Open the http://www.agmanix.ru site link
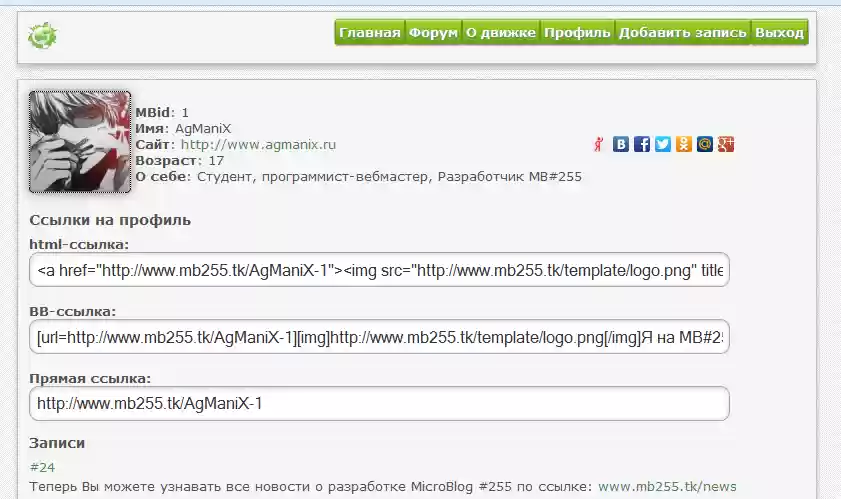This screenshot has height=499, width=841. [x=258, y=144]
